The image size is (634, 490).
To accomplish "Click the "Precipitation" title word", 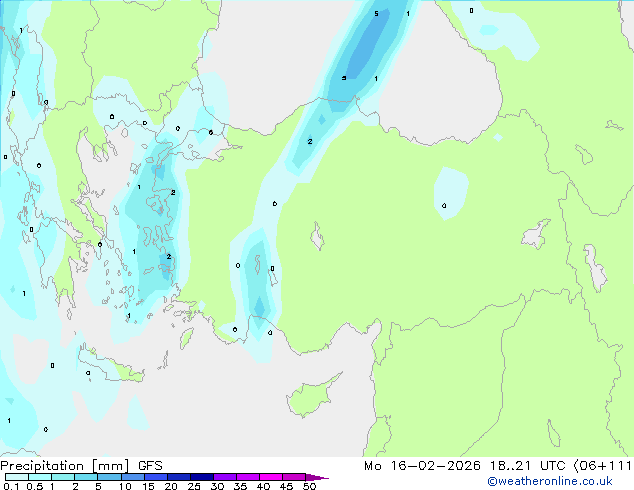I will click(42, 466).
